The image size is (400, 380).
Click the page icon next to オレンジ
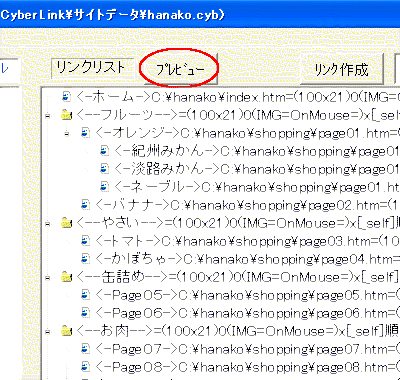click(x=86, y=133)
